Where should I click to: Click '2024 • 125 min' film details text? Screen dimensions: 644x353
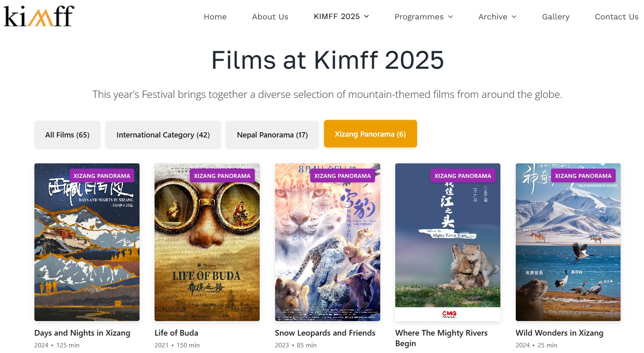pos(57,345)
